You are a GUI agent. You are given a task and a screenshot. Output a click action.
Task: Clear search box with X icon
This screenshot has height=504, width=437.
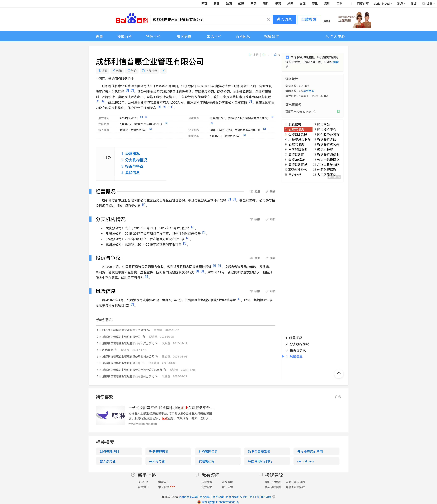click(x=268, y=19)
